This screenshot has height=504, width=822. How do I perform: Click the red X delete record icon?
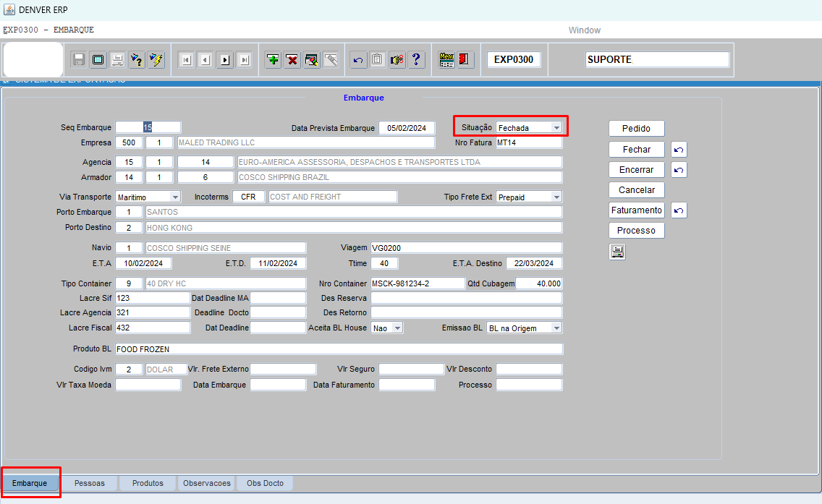[292, 60]
